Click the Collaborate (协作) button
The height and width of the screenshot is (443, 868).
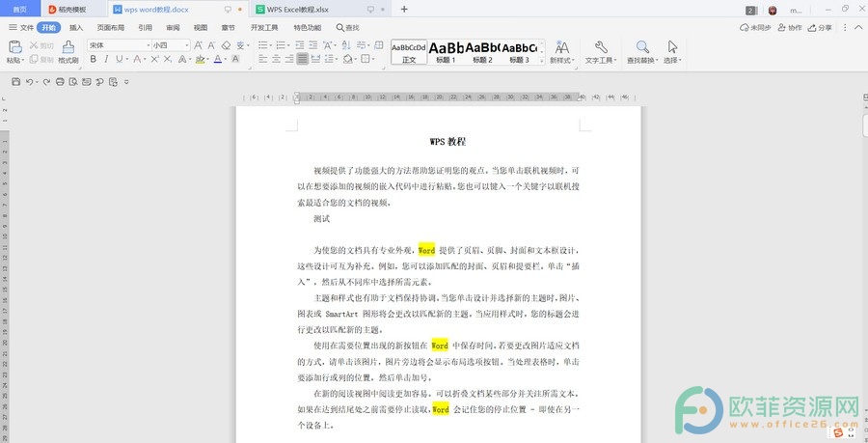click(x=790, y=28)
